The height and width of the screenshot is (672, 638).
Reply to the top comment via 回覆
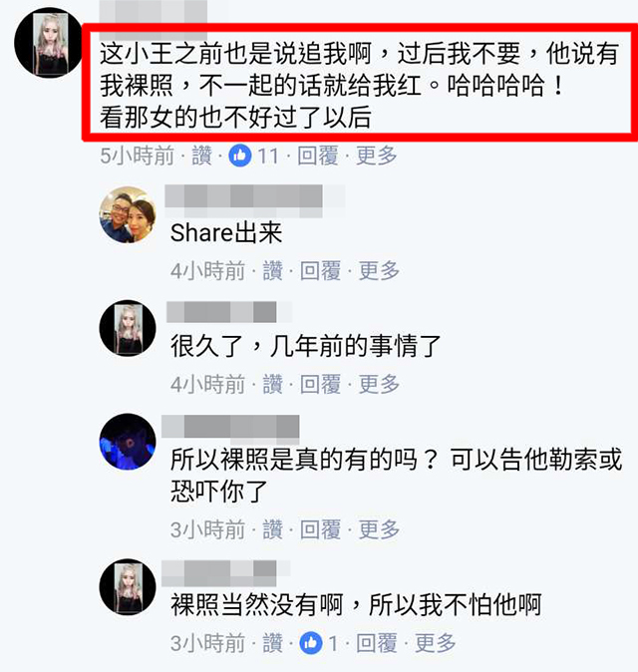(x=318, y=156)
